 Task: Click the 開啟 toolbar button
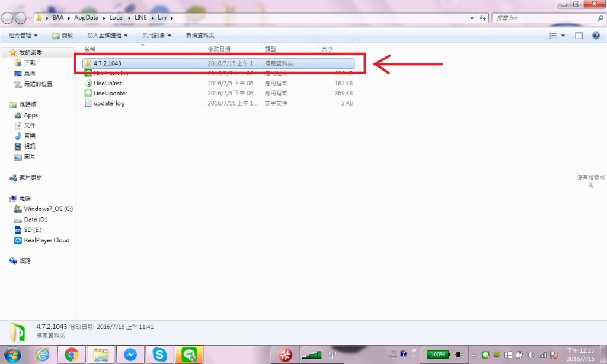click(x=63, y=35)
